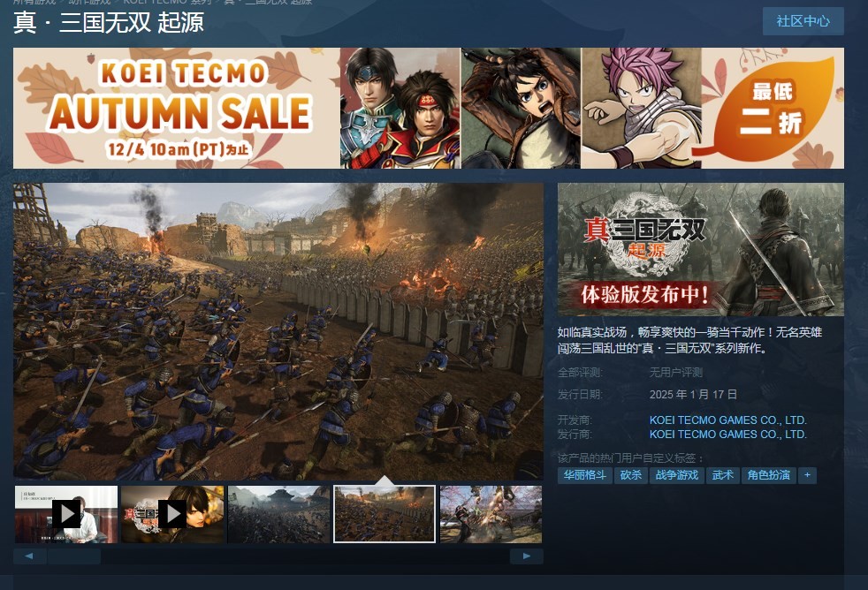Screen dimensions: 868x590
Task: Click the game header image with demo notice
Action: tap(701, 249)
